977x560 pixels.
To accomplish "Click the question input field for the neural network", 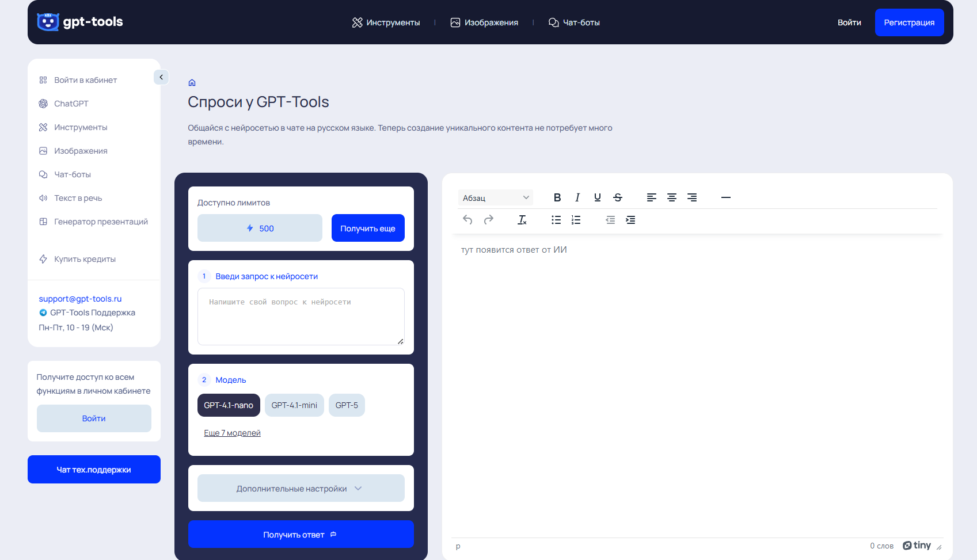I will pos(301,317).
